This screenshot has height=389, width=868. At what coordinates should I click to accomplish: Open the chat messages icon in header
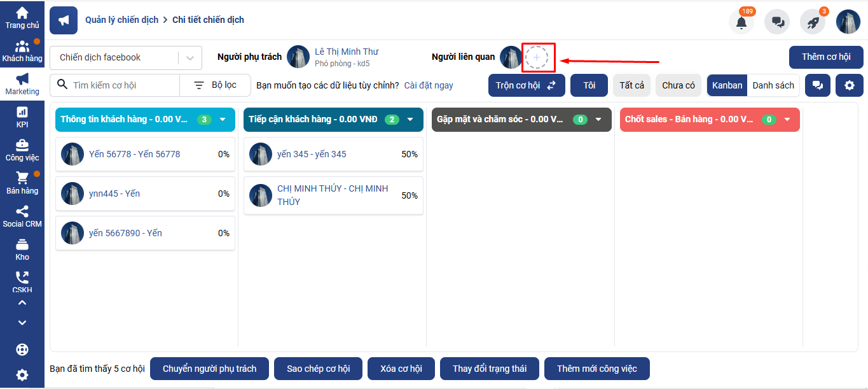[777, 22]
